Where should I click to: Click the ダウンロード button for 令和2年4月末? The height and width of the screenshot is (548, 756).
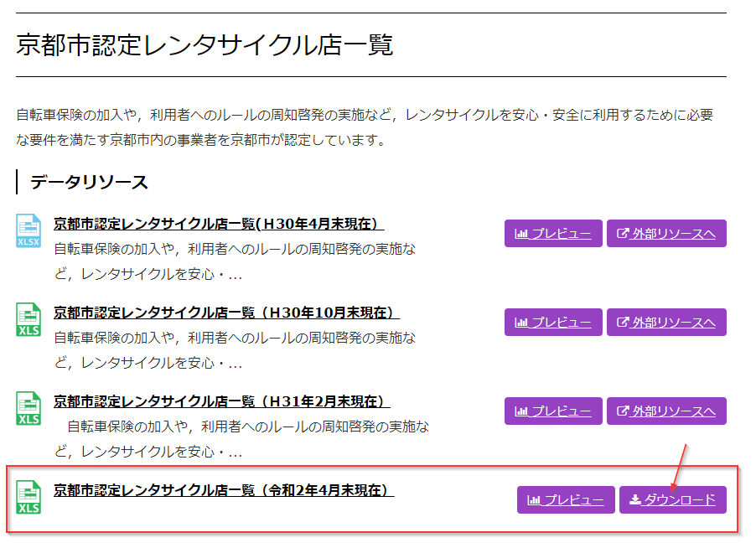tap(672, 499)
